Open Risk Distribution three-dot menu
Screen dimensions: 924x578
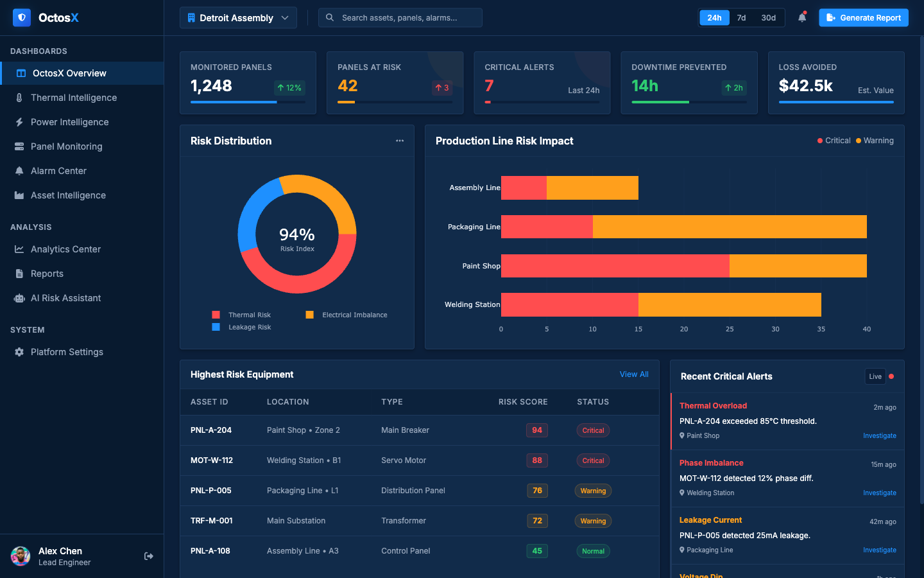click(x=400, y=141)
